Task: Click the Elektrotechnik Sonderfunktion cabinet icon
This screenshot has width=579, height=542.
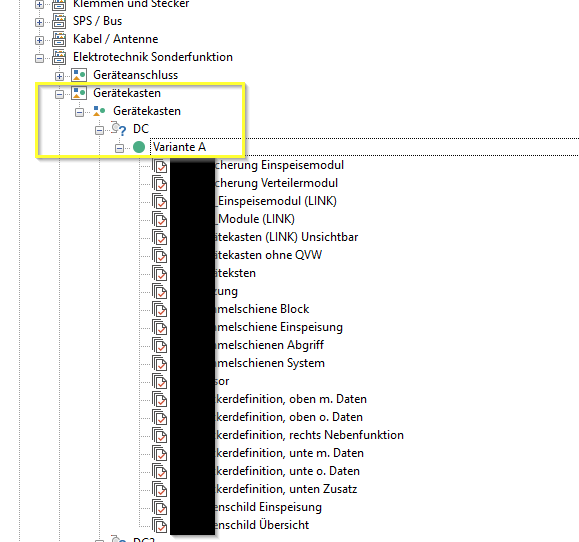Action: tap(59, 57)
